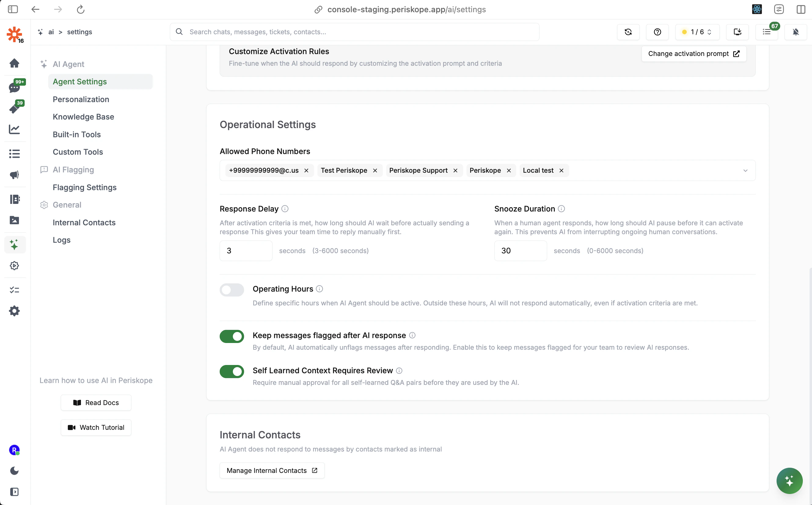Open the 1/6 phone status selector
This screenshot has width=812, height=505.
pyautogui.click(x=697, y=32)
